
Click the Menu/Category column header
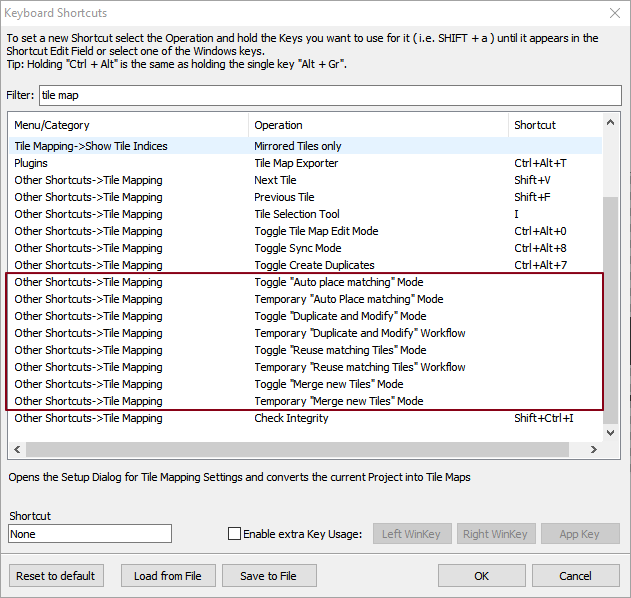click(x=128, y=125)
